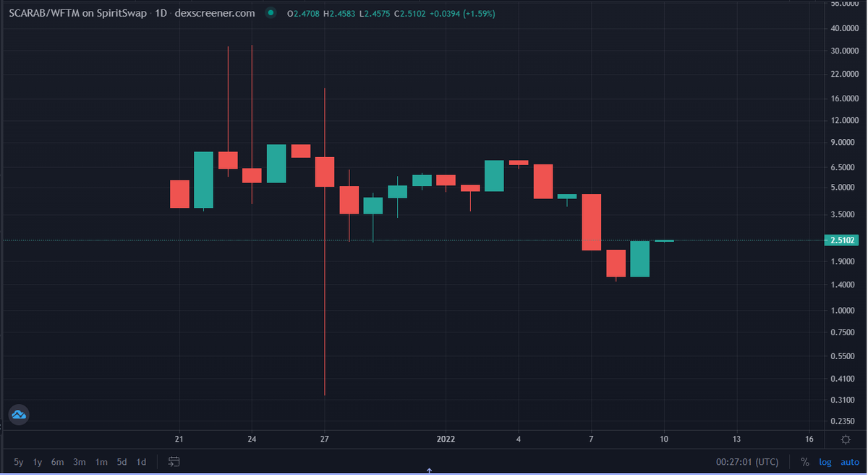The height and width of the screenshot is (475, 868).
Task: Click the 30.0000 price axis label
Action: coord(844,51)
